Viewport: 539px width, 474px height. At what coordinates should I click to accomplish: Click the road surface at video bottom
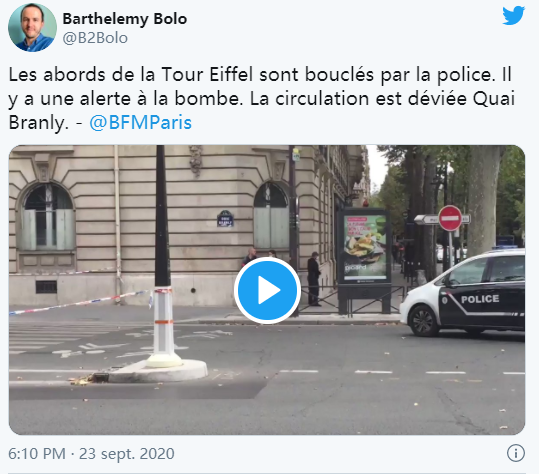pos(267,409)
